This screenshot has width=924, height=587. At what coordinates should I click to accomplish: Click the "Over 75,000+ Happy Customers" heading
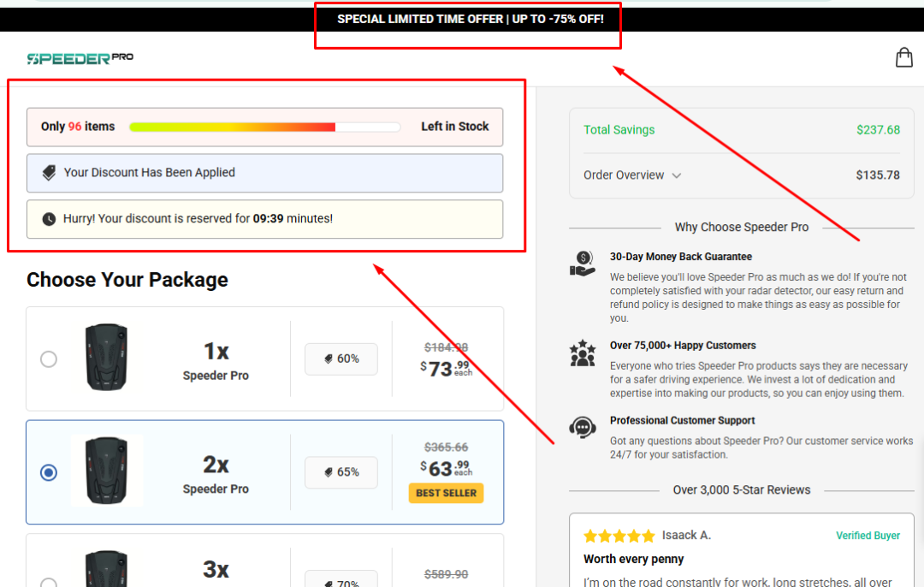tap(683, 346)
